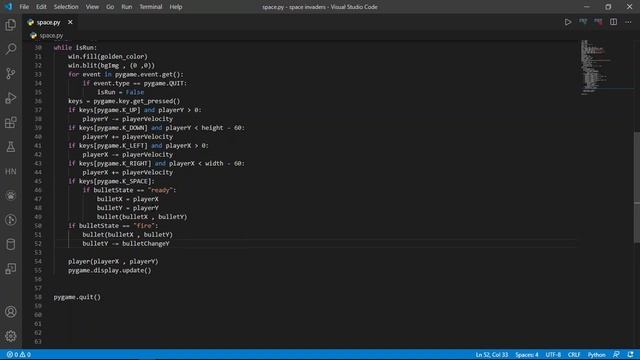
Task: Open editor More Actions ellipsis
Action: click(x=628, y=22)
